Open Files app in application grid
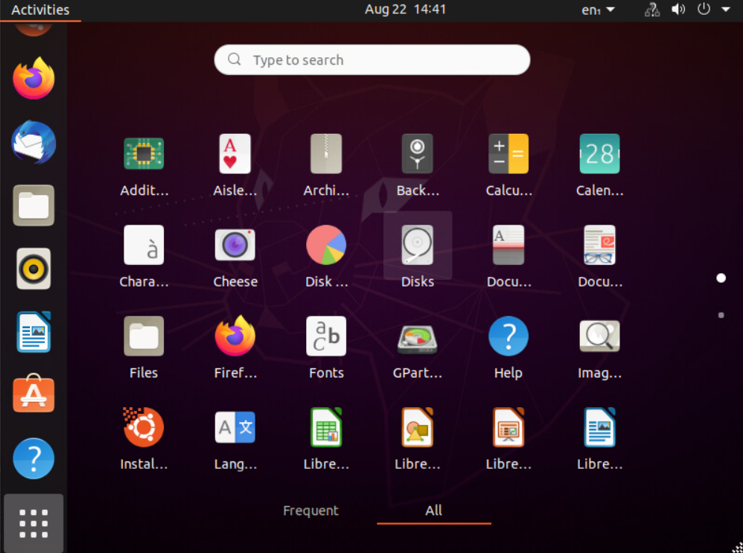 144,336
